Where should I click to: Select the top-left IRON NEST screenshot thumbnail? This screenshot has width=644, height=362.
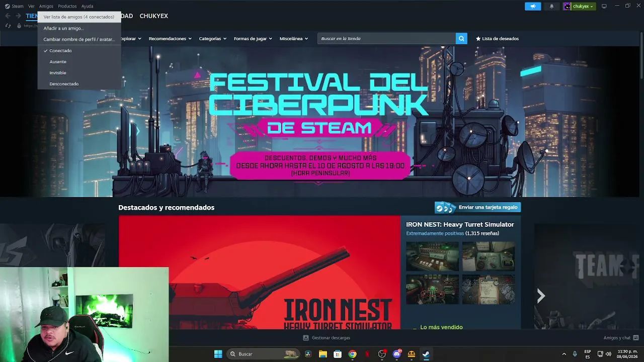pyautogui.click(x=433, y=256)
